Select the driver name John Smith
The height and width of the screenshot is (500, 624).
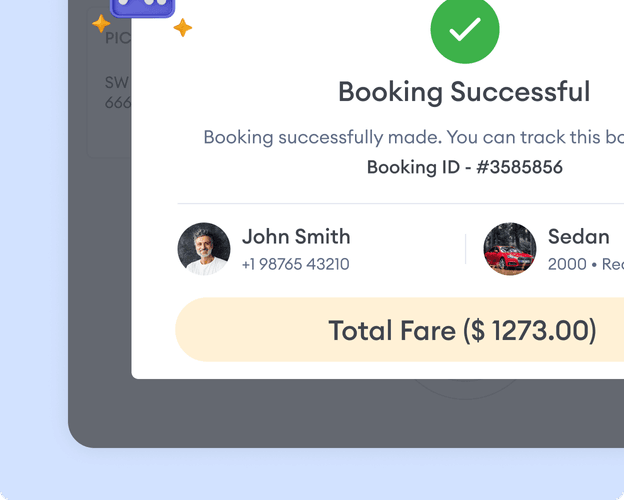[296, 236]
